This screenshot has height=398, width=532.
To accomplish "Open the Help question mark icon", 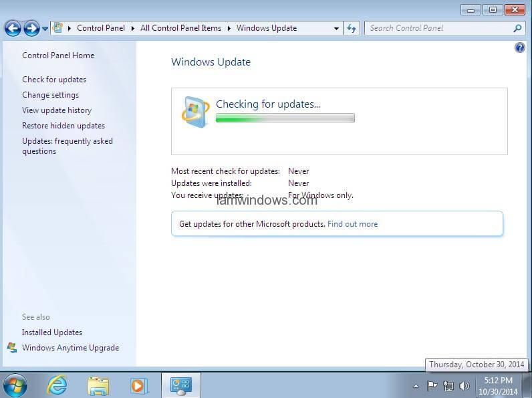I will (x=520, y=47).
